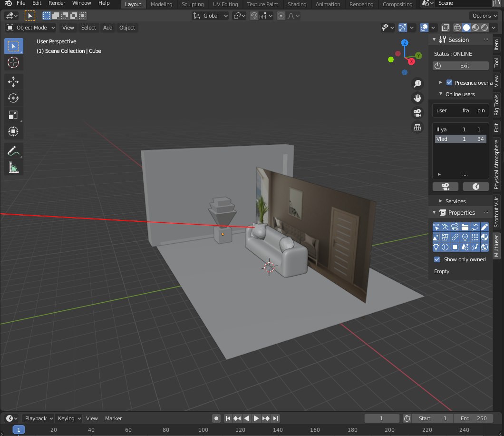The width and height of the screenshot is (504, 436).
Task: Switch orthographic/perspective grid icon
Action: point(417,128)
